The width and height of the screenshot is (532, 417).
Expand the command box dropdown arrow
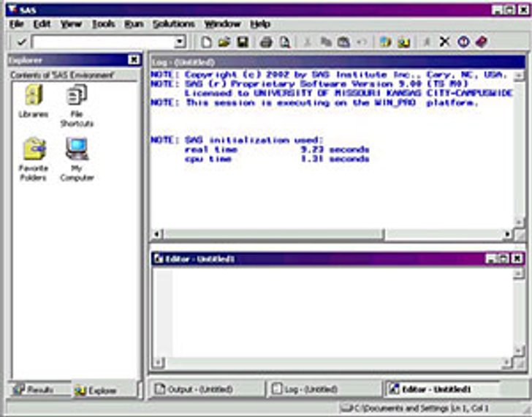(x=180, y=42)
